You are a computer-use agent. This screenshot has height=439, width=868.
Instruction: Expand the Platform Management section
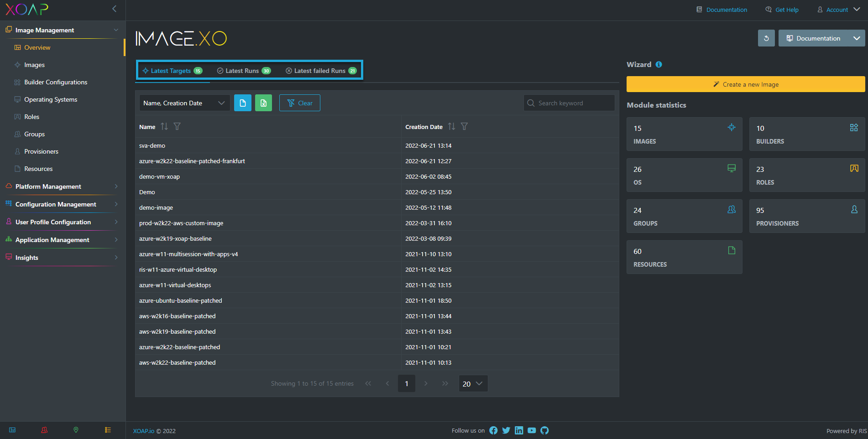point(63,186)
